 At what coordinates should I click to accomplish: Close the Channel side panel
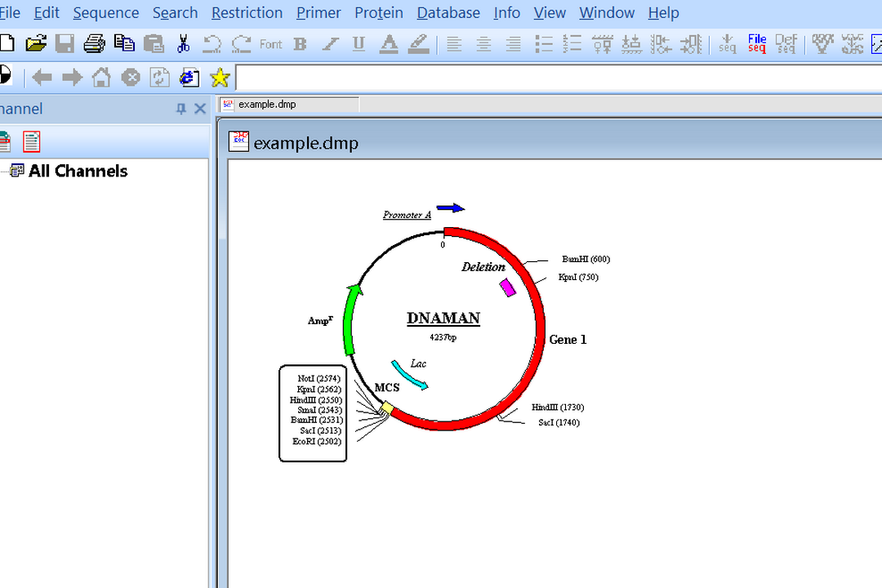(x=200, y=109)
